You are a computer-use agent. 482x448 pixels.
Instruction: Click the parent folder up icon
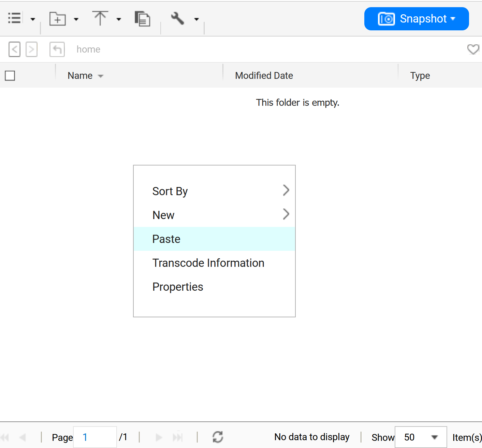(57, 49)
